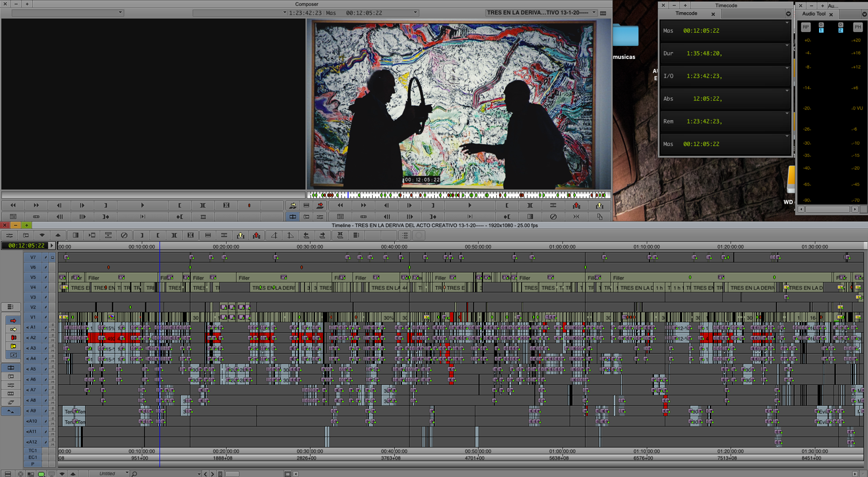Select the Timecode tab
Screen dimensions: 868x477
[686, 14]
